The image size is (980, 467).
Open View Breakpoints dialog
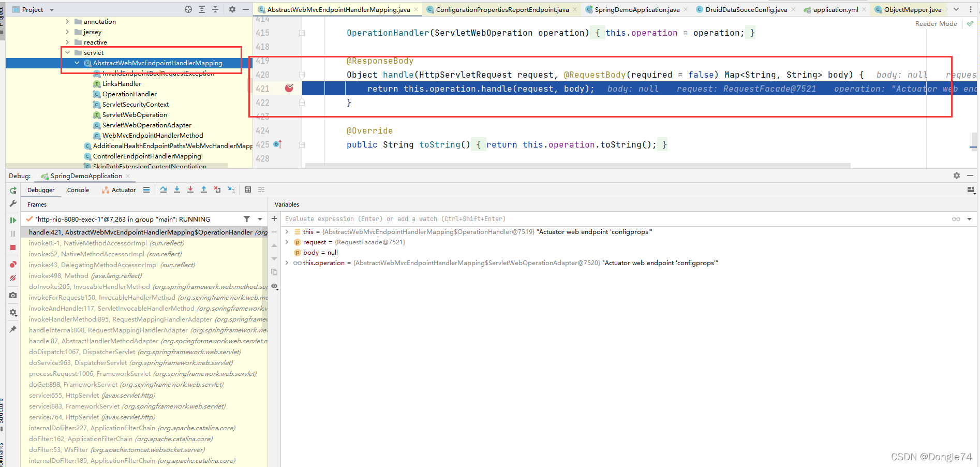point(13,265)
